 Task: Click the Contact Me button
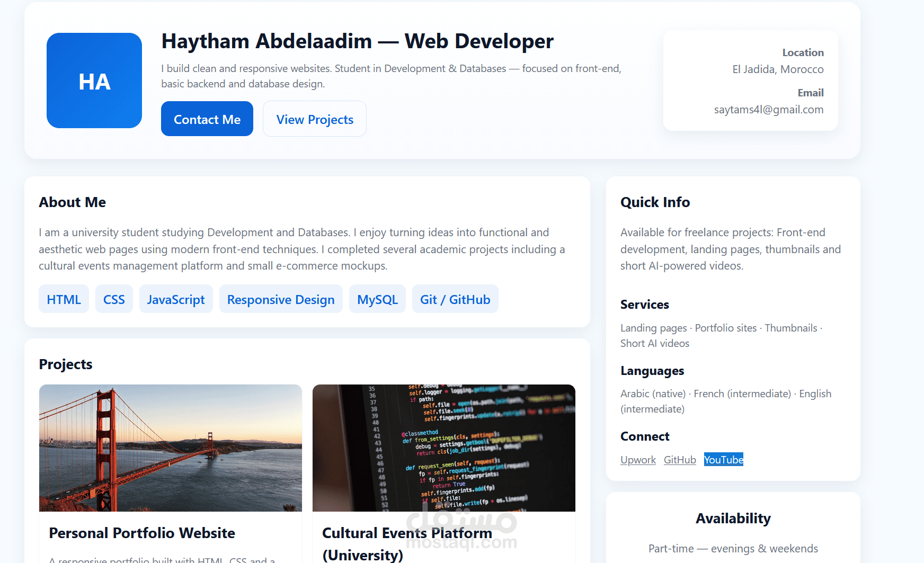point(207,119)
